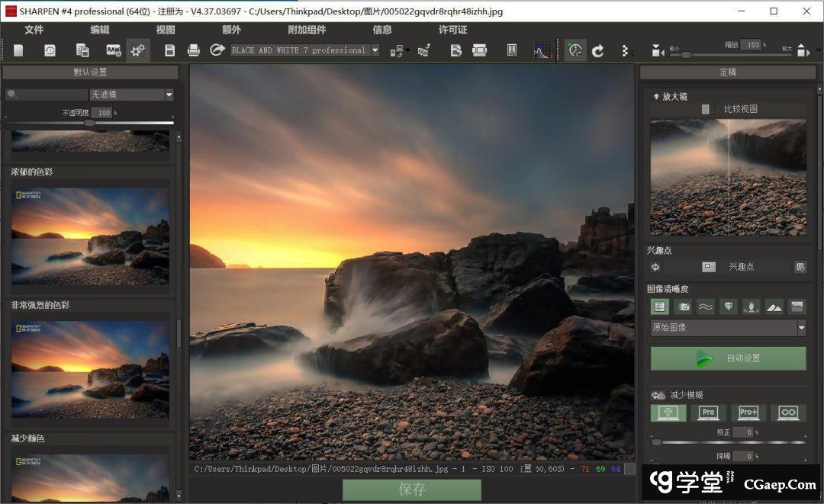824x504 pixels.
Task: Open the 无滤镜 filter dropdown
Action: click(x=169, y=95)
